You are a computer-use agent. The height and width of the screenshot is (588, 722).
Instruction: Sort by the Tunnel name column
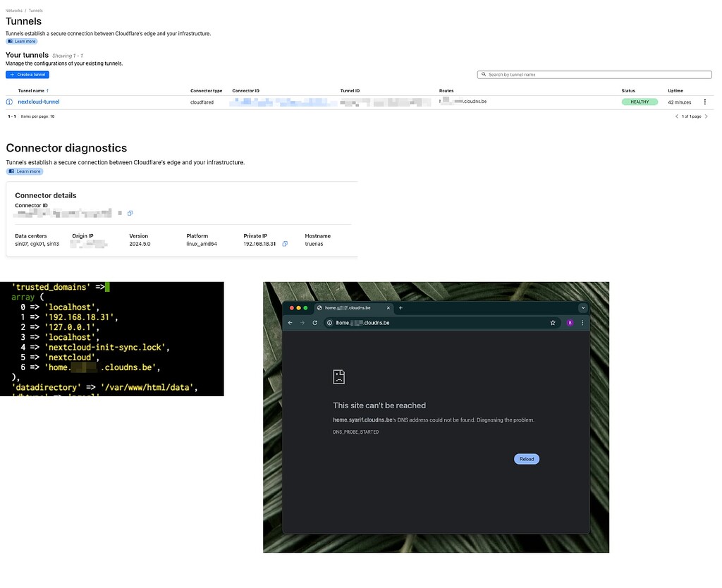pos(33,91)
